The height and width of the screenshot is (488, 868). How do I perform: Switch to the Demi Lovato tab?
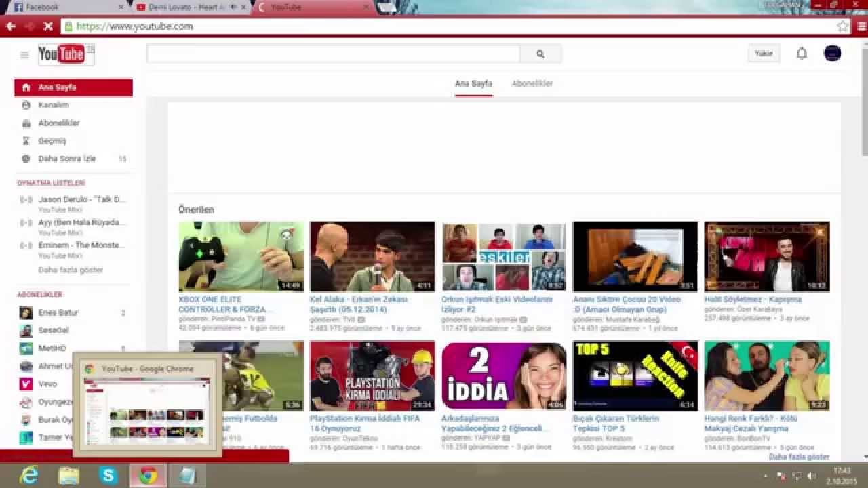pyautogui.click(x=191, y=7)
